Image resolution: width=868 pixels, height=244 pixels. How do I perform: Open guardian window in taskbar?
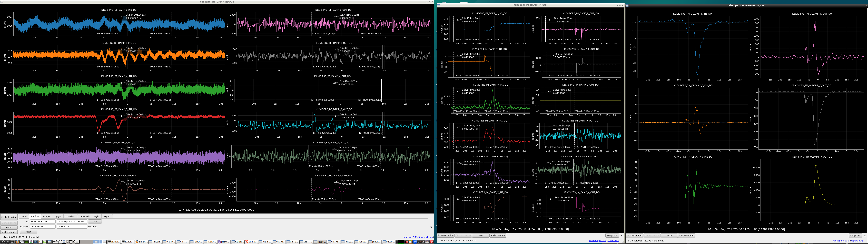tap(251, 242)
